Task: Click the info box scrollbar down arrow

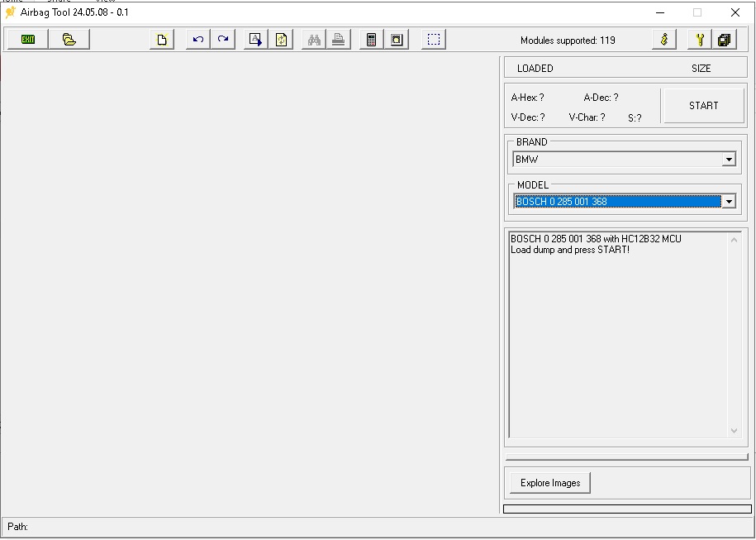Action: click(x=734, y=431)
